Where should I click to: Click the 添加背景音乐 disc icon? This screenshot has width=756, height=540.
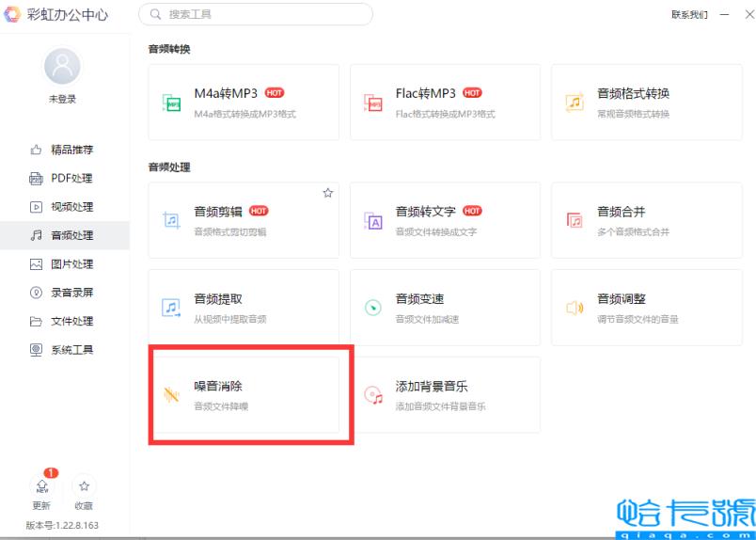[x=373, y=395]
